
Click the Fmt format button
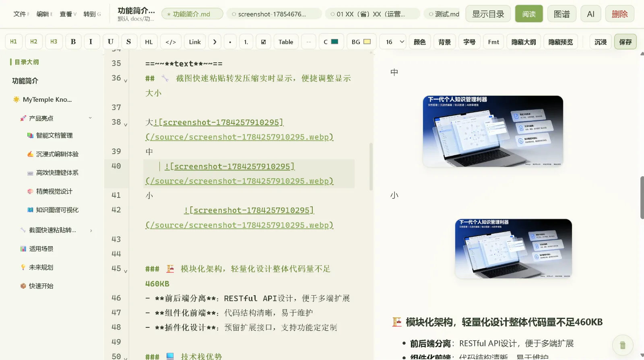[493, 42]
